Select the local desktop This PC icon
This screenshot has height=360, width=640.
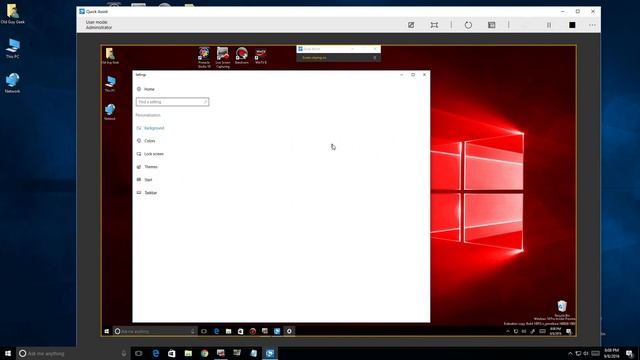pos(13,49)
